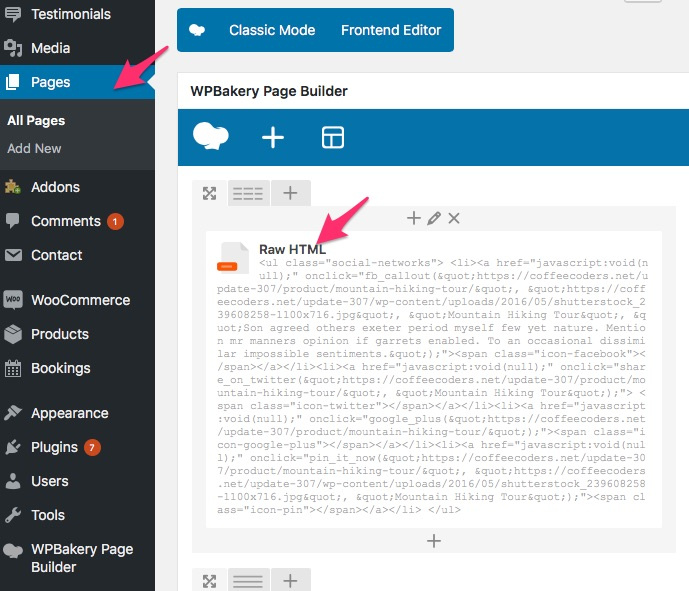Click the WooCommerce Woo logo icon
This screenshot has height=591, width=689.
(13, 300)
